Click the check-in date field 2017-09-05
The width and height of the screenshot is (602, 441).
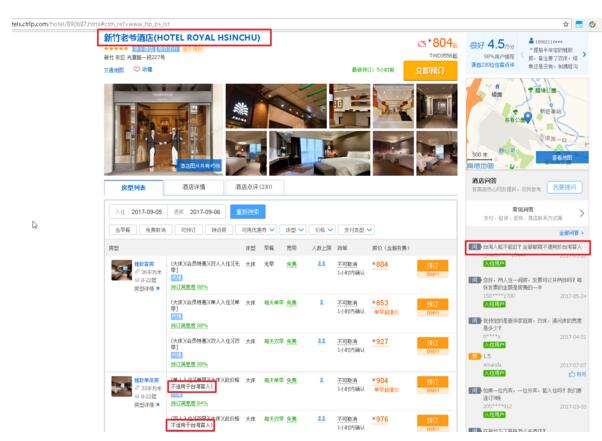pyautogui.click(x=147, y=211)
